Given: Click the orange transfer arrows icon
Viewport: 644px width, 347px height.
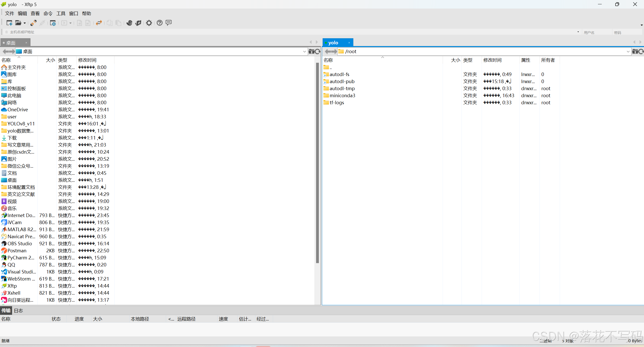Looking at the screenshot, I should click(99, 23).
